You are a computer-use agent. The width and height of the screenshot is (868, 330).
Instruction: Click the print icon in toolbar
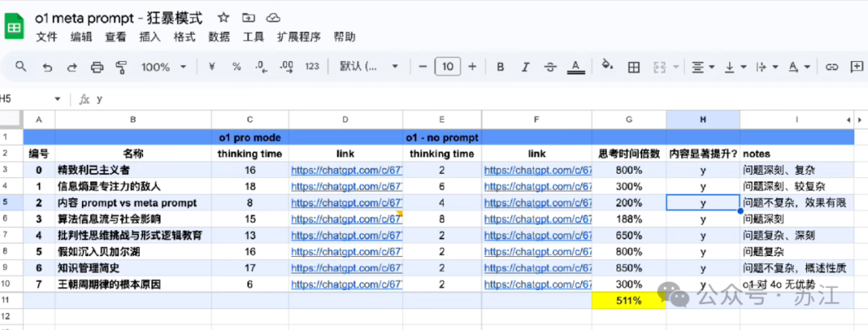97,67
